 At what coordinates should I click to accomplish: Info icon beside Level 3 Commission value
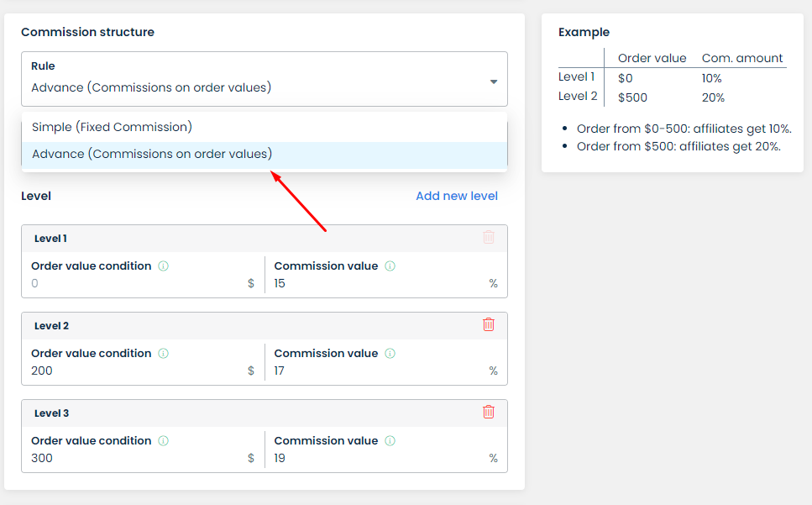[x=390, y=441]
